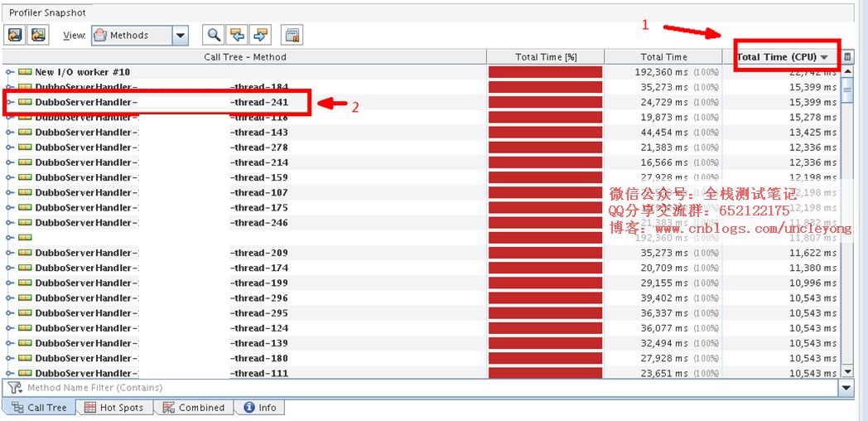Click the Call Tree tab icon

pos(17,408)
